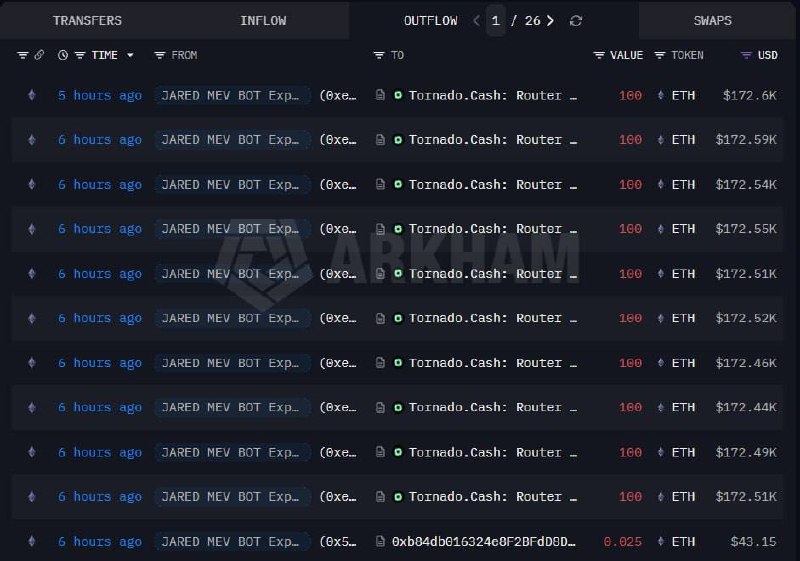Select the 0.025 value cell
Screen dimensions: 800x561
coord(622,542)
